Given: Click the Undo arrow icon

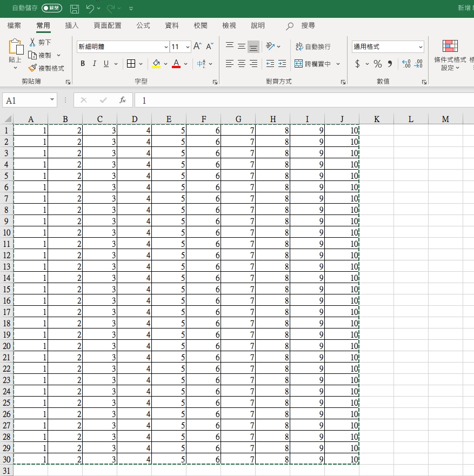Looking at the screenshot, I should [x=90, y=9].
